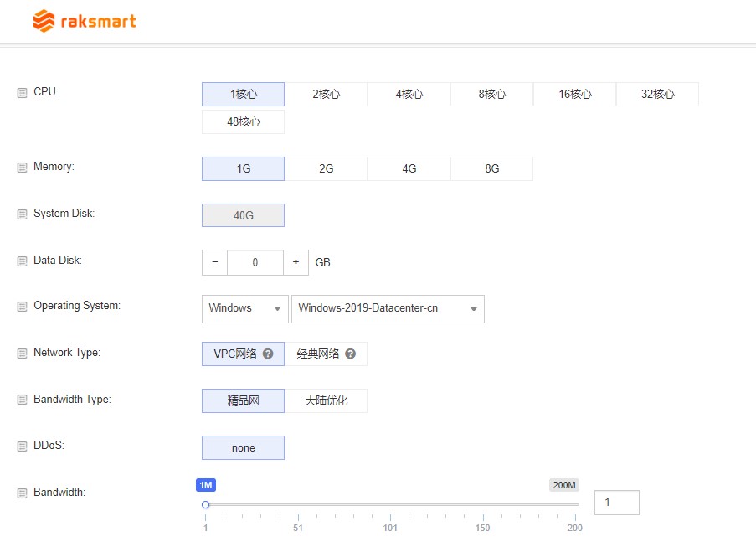Decrease data disk size with minus button
756x542 pixels.
pyautogui.click(x=214, y=262)
